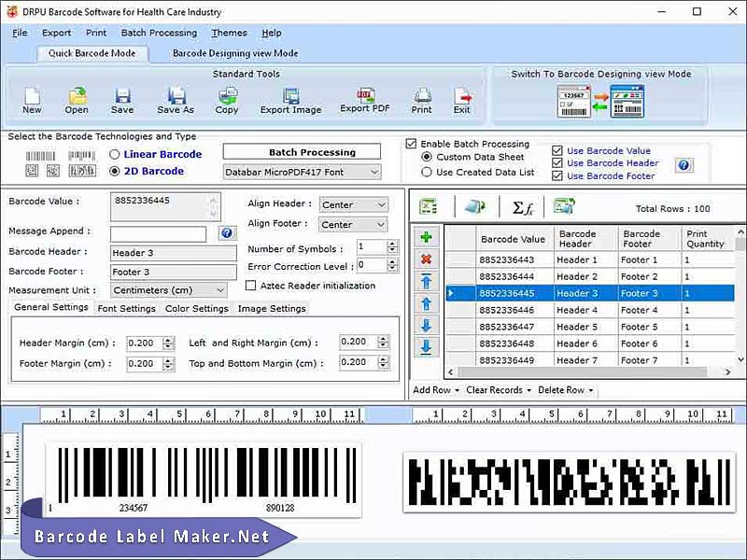This screenshot has width=747, height=560.
Task: Click the Save As icon
Action: point(176,101)
